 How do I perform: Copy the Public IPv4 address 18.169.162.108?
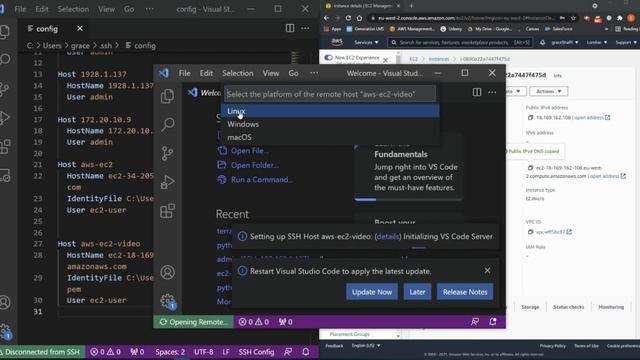pos(530,118)
